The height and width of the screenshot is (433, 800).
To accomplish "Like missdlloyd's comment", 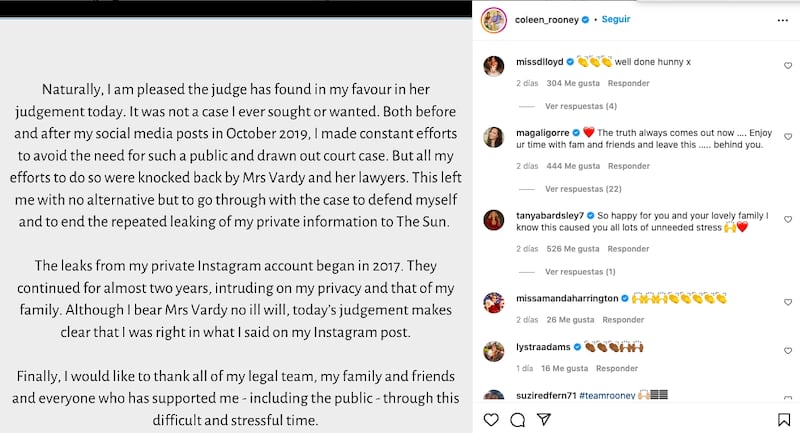I will click(788, 66).
